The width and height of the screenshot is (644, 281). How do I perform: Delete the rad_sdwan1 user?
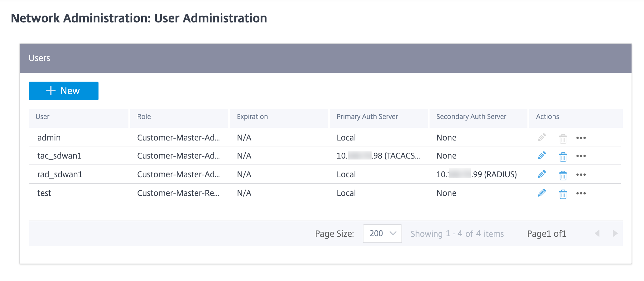coord(563,175)
